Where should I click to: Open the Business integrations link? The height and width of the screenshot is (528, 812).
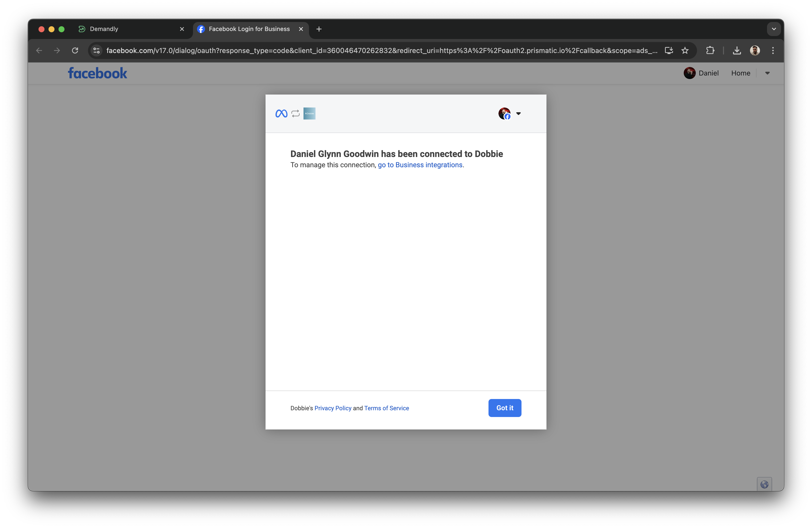coord(420,165)
